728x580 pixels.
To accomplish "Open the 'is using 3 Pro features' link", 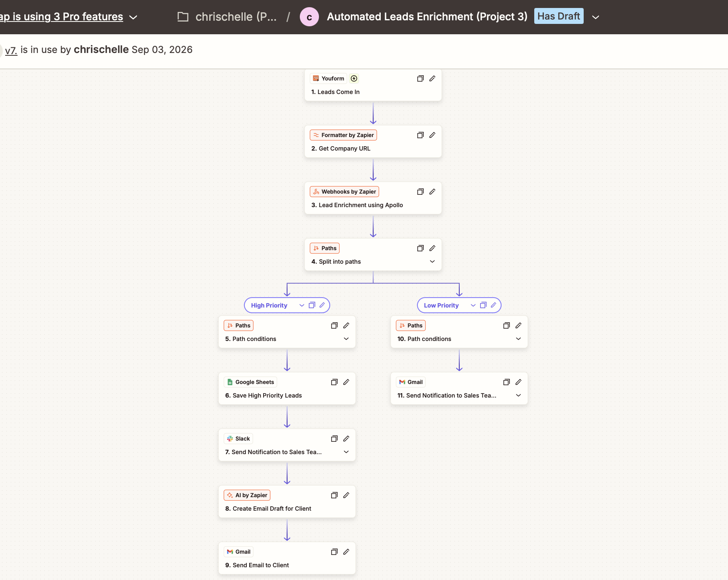I will [x=61, y=17].
